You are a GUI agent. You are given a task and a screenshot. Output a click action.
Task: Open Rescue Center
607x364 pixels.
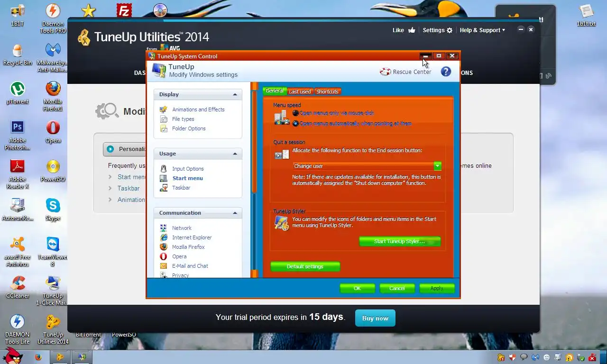click(x=406, y=72)
